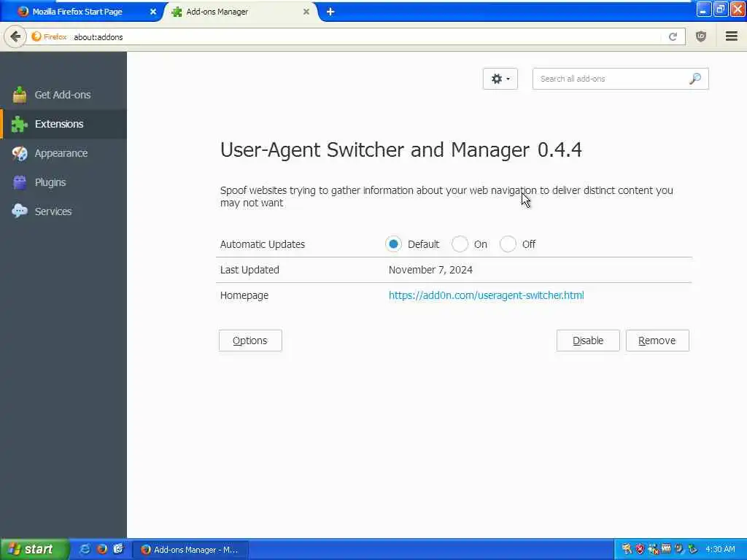
Task: Click the extension description paragraph
Action: 446,196
